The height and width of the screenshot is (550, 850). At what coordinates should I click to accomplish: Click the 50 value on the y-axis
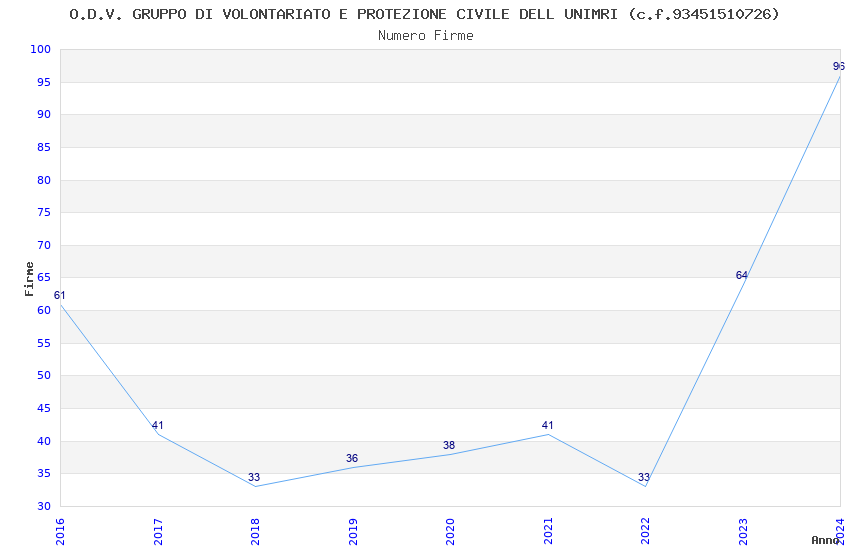[x=44, y=376]
